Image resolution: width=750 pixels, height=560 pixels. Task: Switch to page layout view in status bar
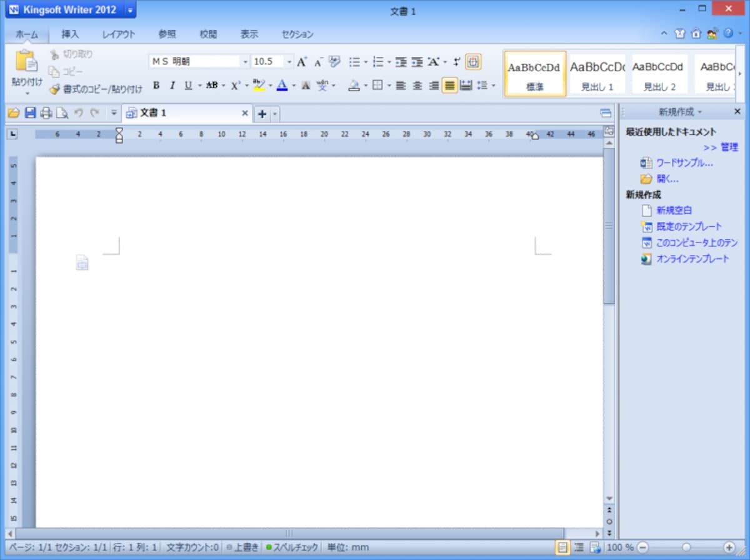[x=563, y=547]
